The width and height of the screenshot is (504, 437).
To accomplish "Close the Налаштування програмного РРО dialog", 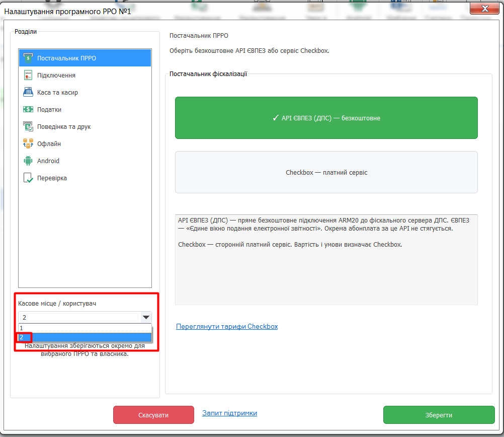I will (484, 9).
